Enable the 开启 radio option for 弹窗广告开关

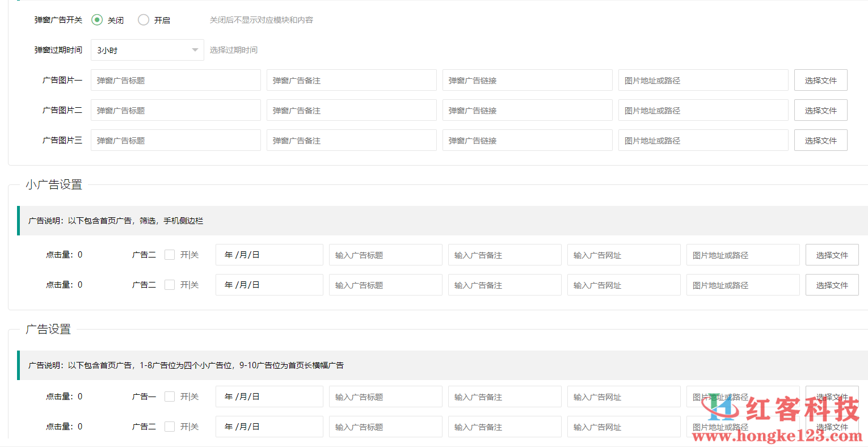(x=144, y=19)
